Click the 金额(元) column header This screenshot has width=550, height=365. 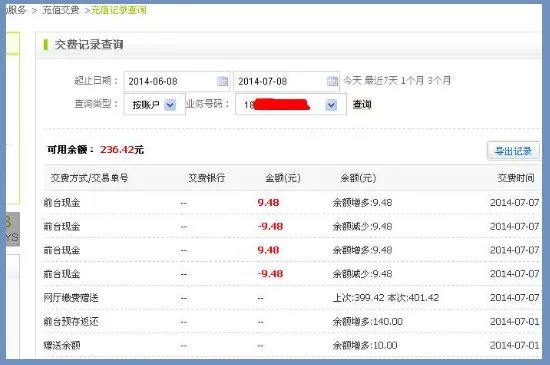point(283,178)
